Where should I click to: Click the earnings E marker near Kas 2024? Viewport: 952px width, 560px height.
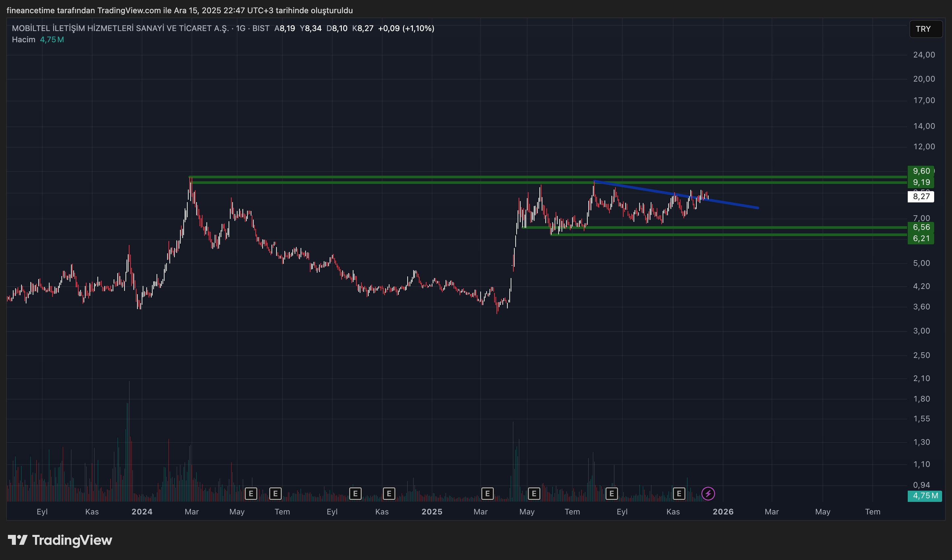coord(389,494)
